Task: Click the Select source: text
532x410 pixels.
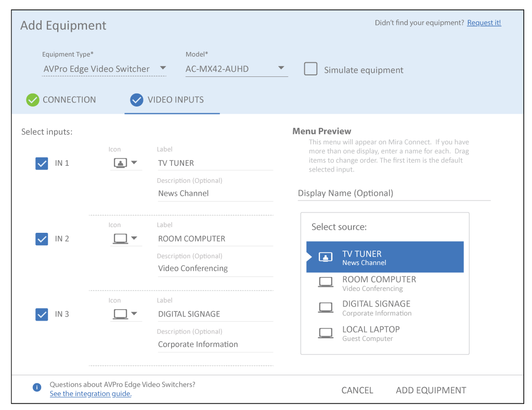Action: tap(339, 227)
